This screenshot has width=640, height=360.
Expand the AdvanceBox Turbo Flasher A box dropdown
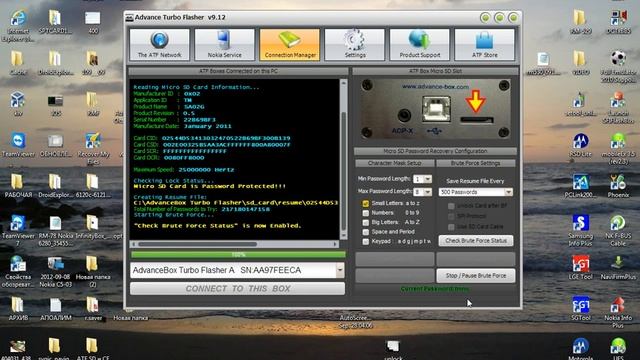tap(340, 270)
